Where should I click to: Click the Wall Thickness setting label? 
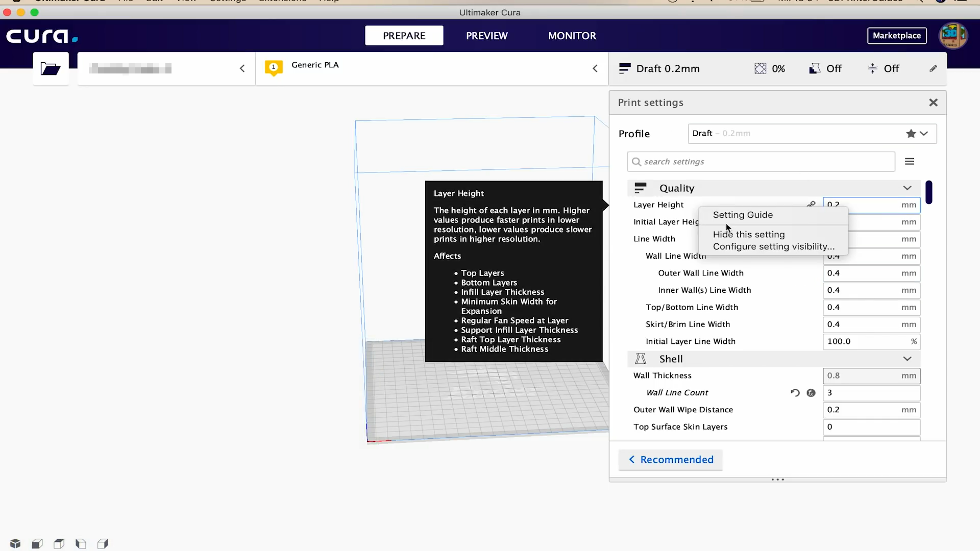coord(663,375)
